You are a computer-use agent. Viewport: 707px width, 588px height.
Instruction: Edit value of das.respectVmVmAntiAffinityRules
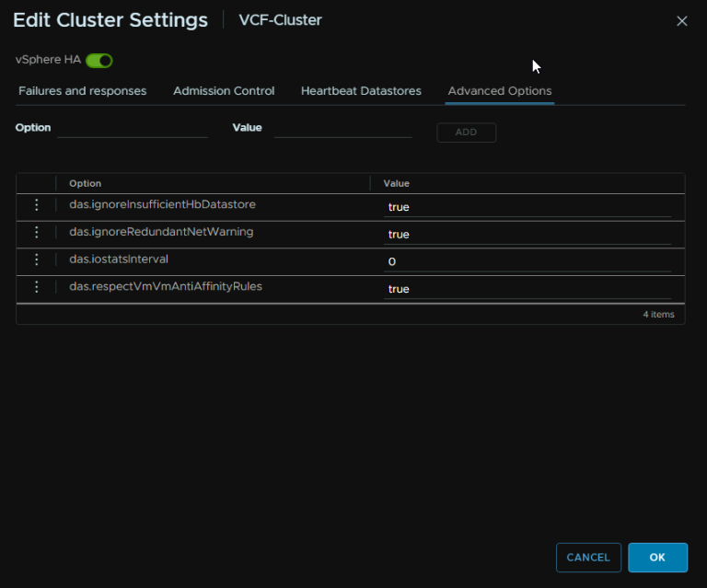(x=527, y=289)
